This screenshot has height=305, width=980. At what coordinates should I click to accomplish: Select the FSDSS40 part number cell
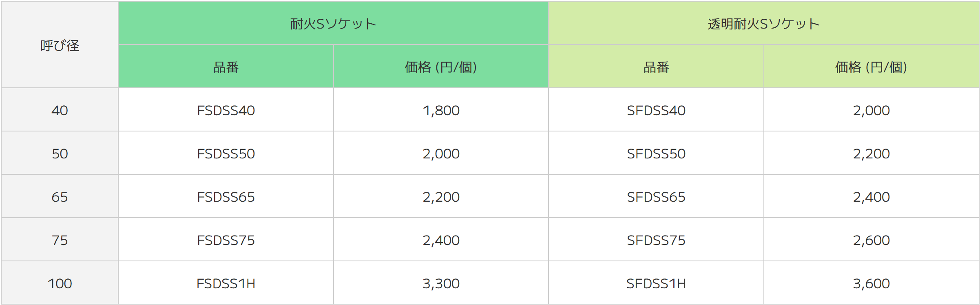(x=226, y=110)
